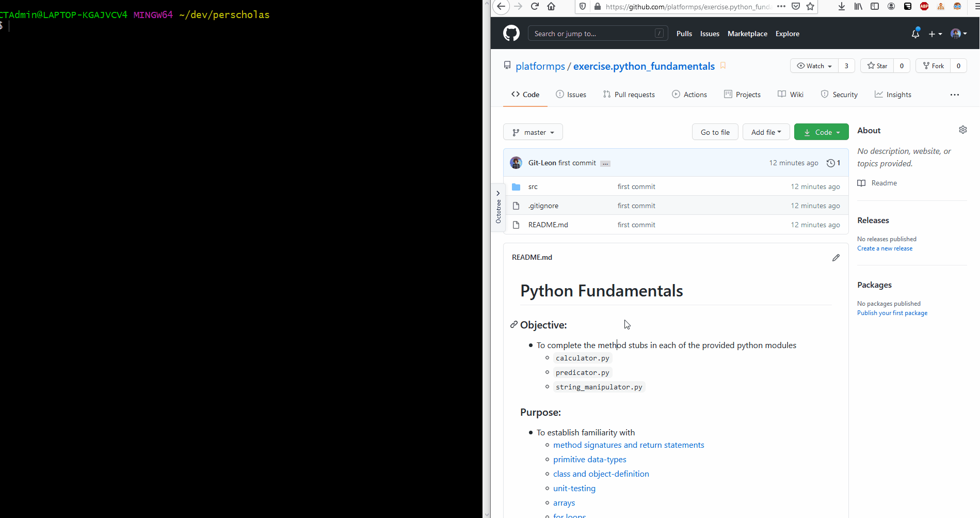
Task: Open method signatures and return statements link
Action: pyautogui.click(x=629, y=445)
